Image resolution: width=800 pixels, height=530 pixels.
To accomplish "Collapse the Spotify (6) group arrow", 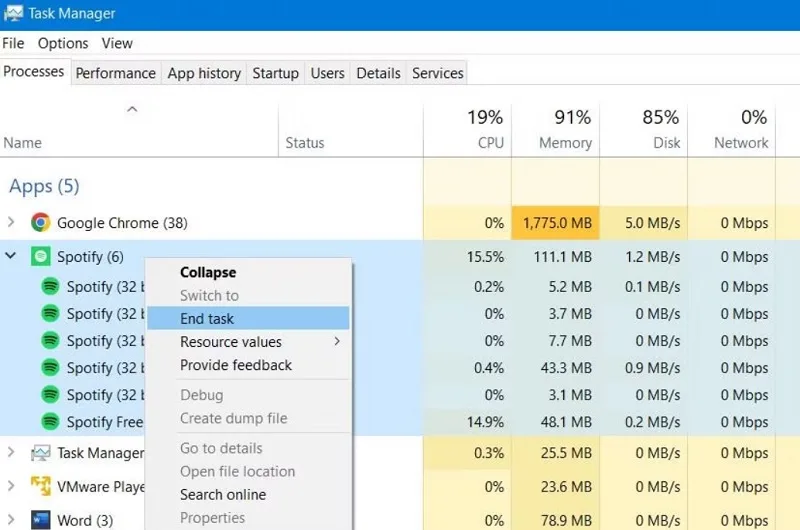I will tap(11, 256).
